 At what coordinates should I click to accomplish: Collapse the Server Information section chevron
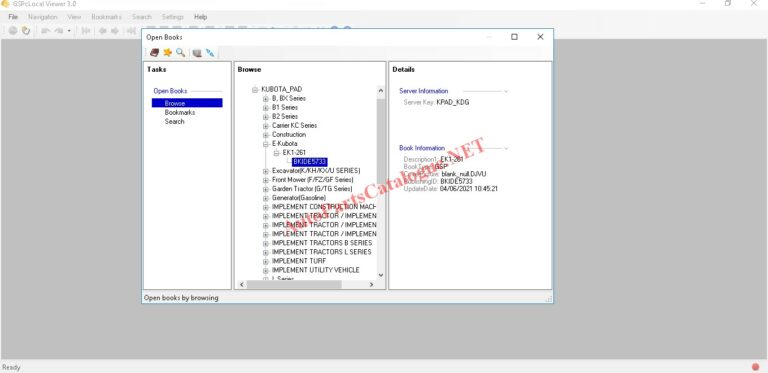(x=506, y=92)
